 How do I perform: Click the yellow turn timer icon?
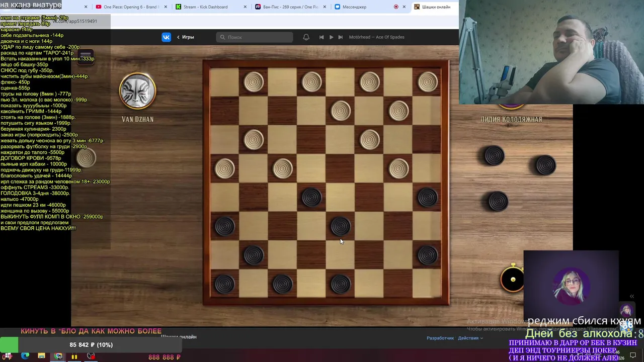tap(513, 279)
